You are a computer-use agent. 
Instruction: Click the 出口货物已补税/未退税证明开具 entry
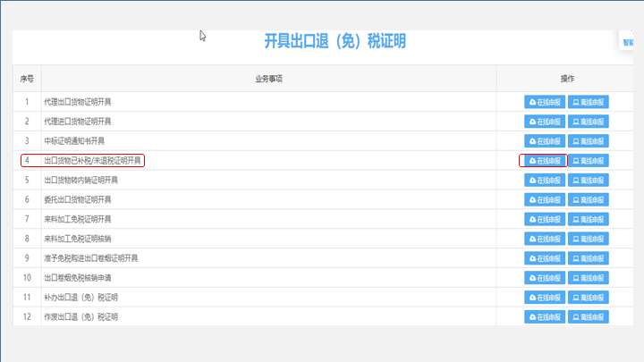pyautogui.click(x=92, y=161)
